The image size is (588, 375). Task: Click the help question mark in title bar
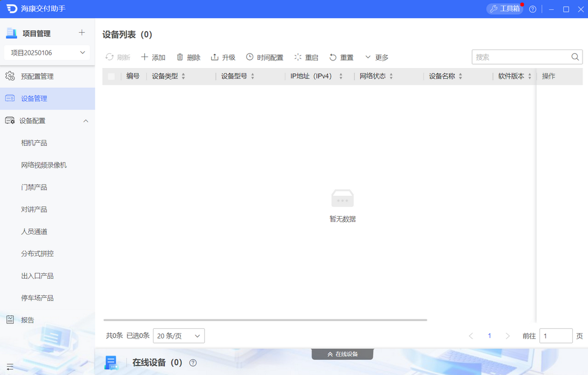click(532, 9)
